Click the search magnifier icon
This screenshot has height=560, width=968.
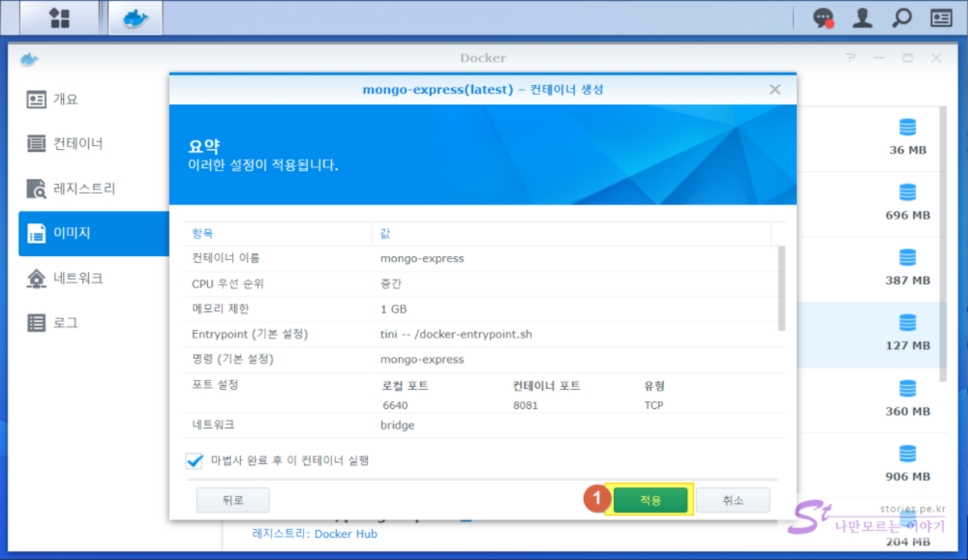902,18
